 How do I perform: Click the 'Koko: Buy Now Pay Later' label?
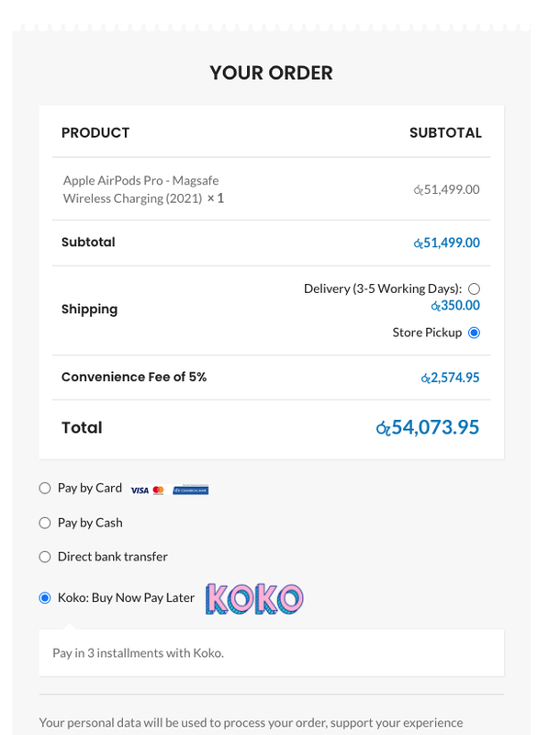tap(126, 598)
